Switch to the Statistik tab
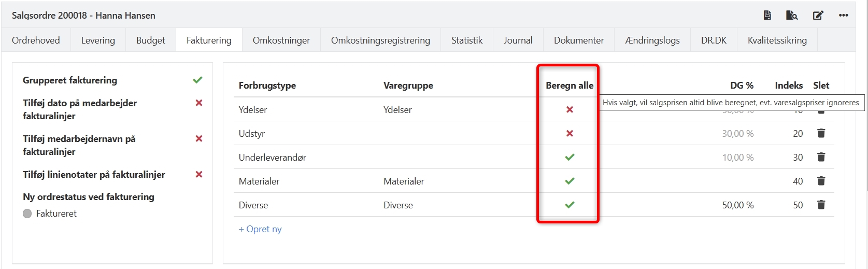The image size is (868, 269). (x=467, y=40)
